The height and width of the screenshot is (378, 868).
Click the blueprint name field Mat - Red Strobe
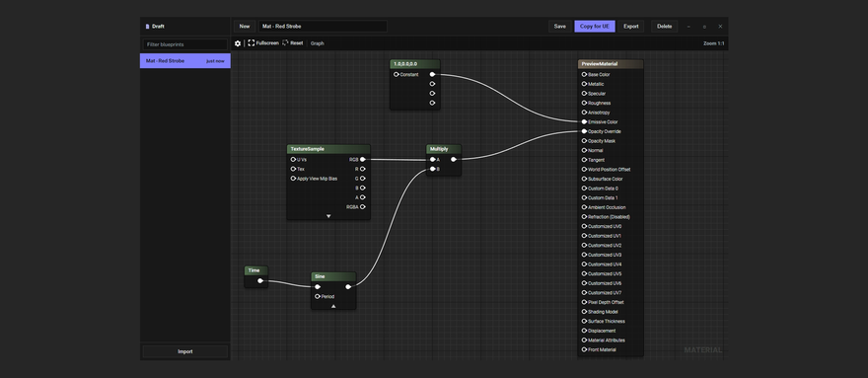click(x=323, y=26)
